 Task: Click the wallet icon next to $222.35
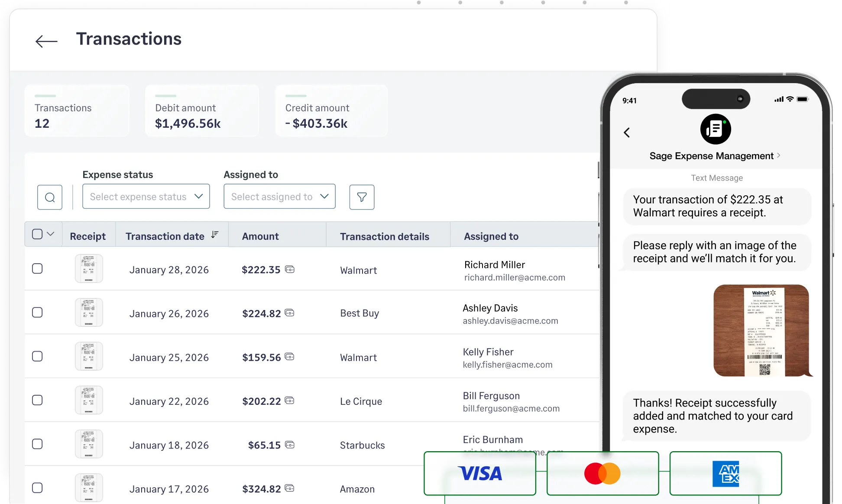pyautogui.click(x=290, y=269)
